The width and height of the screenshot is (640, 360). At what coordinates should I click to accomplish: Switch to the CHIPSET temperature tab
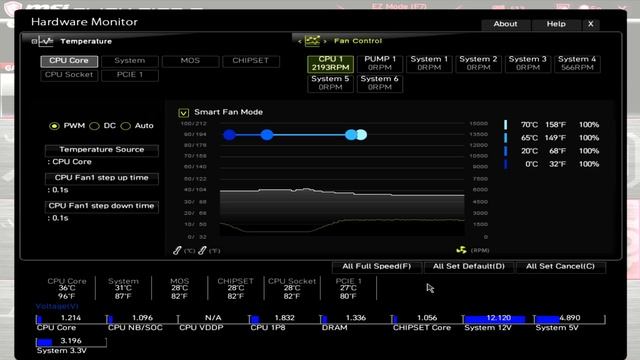[x=251, y=61]
